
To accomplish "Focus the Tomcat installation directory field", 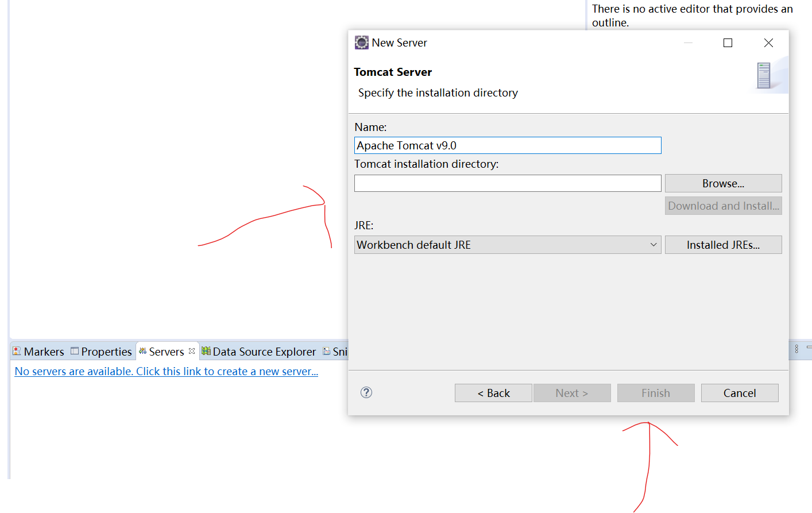I will tap(508, 183).
